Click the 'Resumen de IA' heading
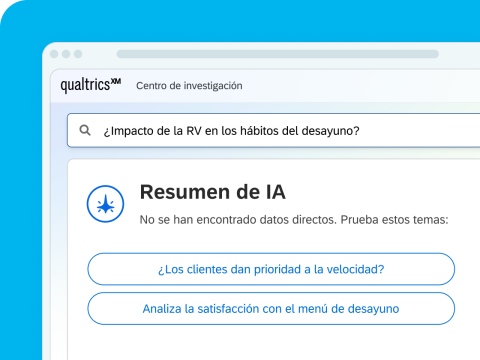This screenshot has height=360, width=480. [213, 192]
